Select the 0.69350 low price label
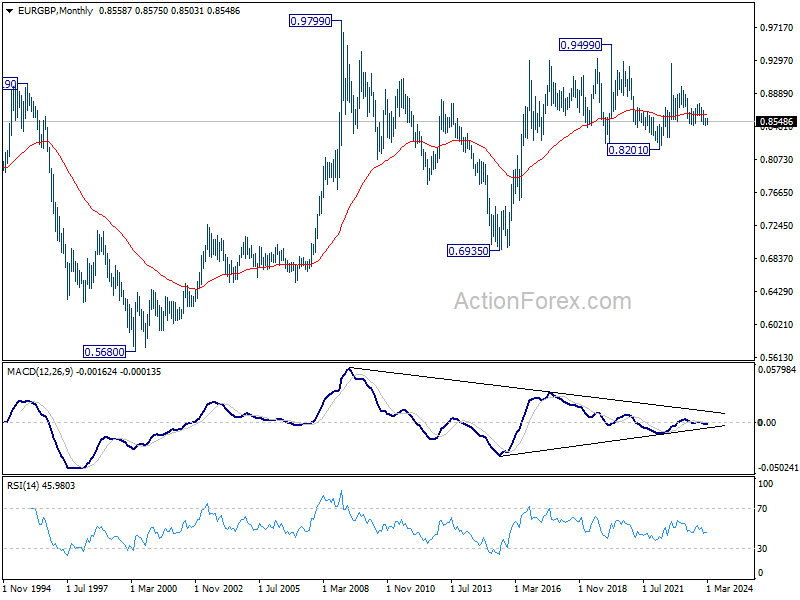The image size is (800, 600). [468, 251]
